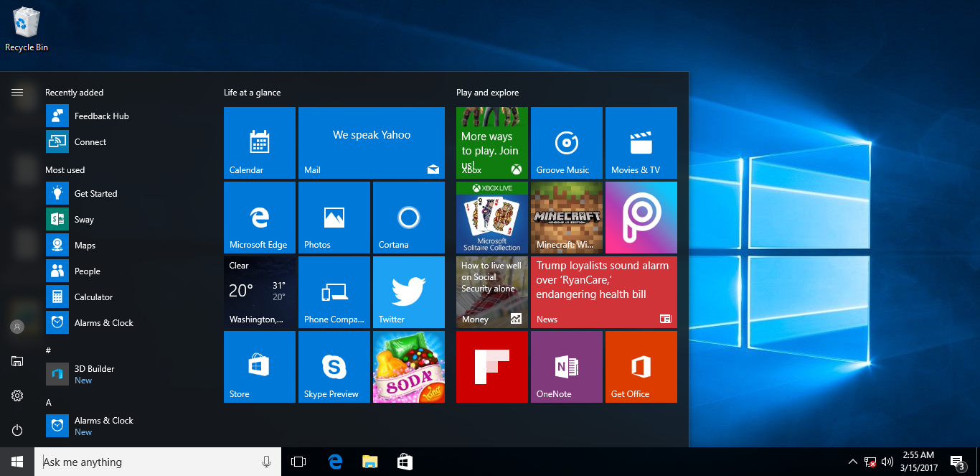Open File Explorer from Start sidebar
Screen dimensions: 980x476
17,361
